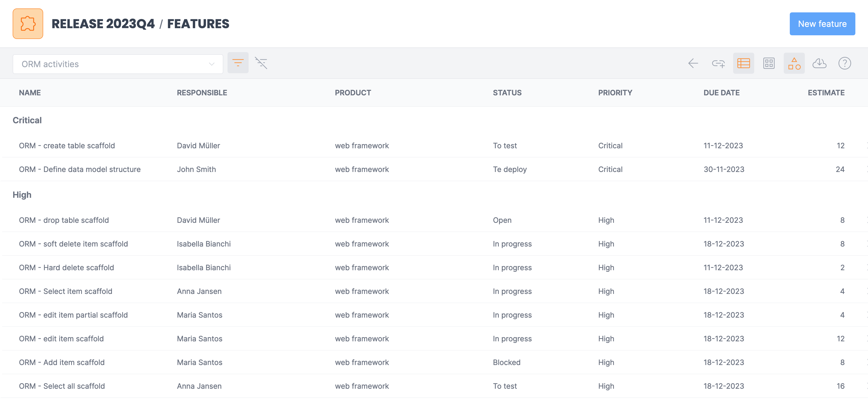Open ORM - Add item scaffold row
The image size is (868, 404).
click(62, 362)
